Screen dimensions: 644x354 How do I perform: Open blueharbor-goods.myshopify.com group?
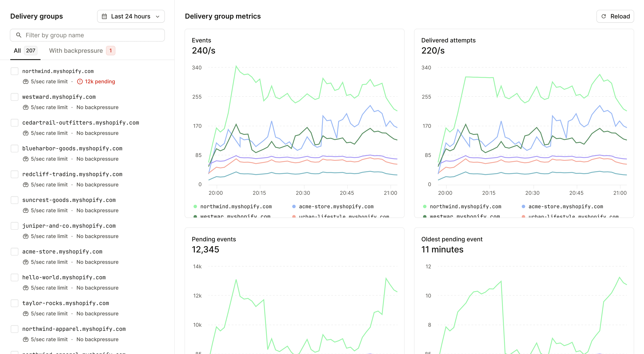click(72, 148)
